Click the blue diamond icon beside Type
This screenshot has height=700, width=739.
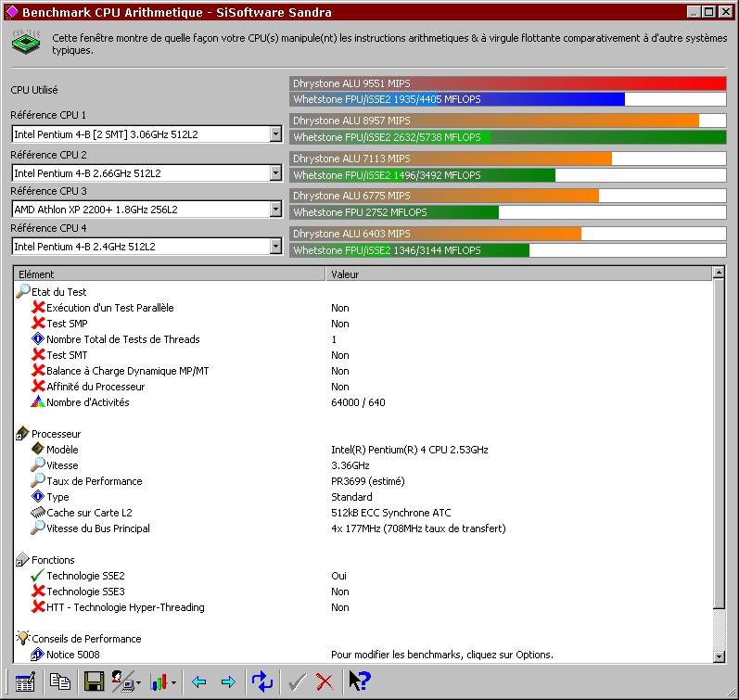pos(38,496)
